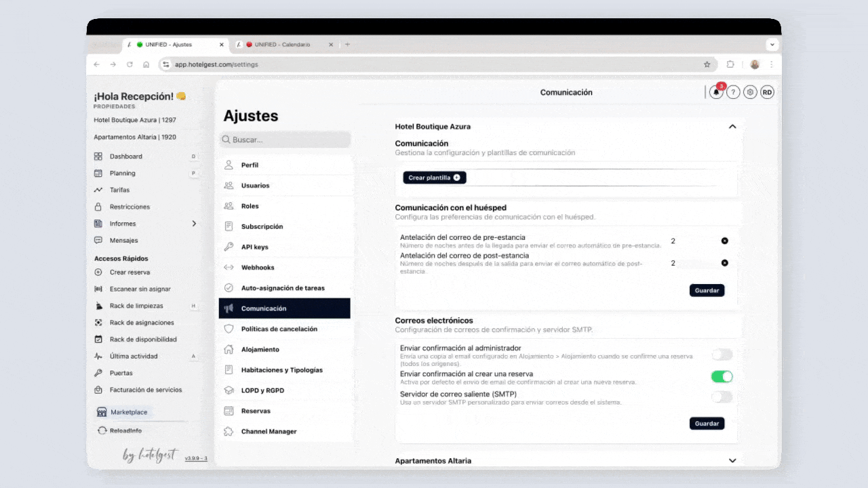Open Políticas de cancelación settings
868x488 pixels.
pyautogui.click(x=279, y=329)
